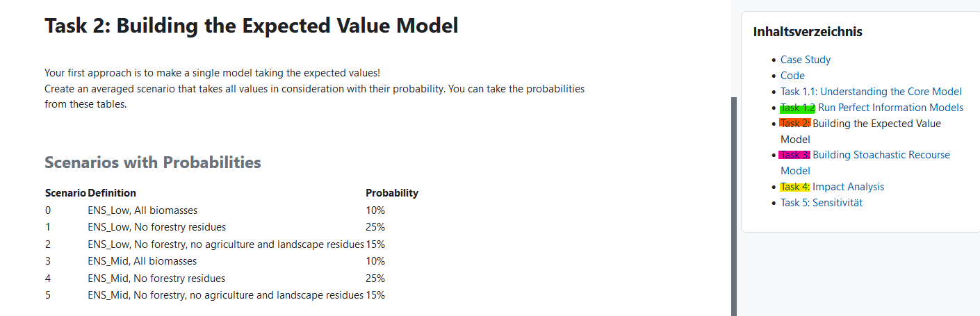Open Task 5: Sensitivität link
The height and width of the screenshot is (316, 980).
click(822, 203)
